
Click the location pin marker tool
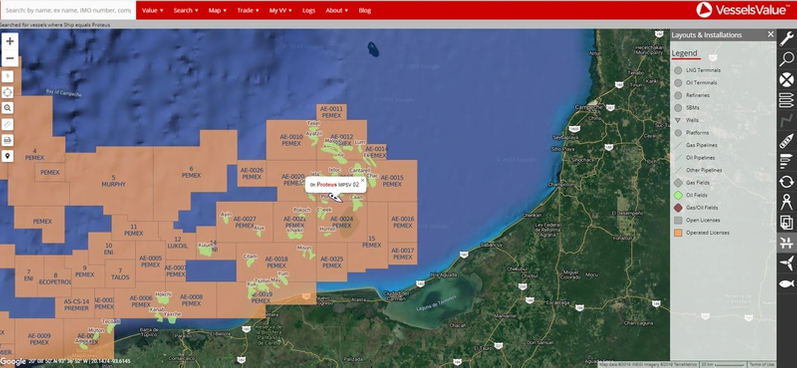coord(8,156)
